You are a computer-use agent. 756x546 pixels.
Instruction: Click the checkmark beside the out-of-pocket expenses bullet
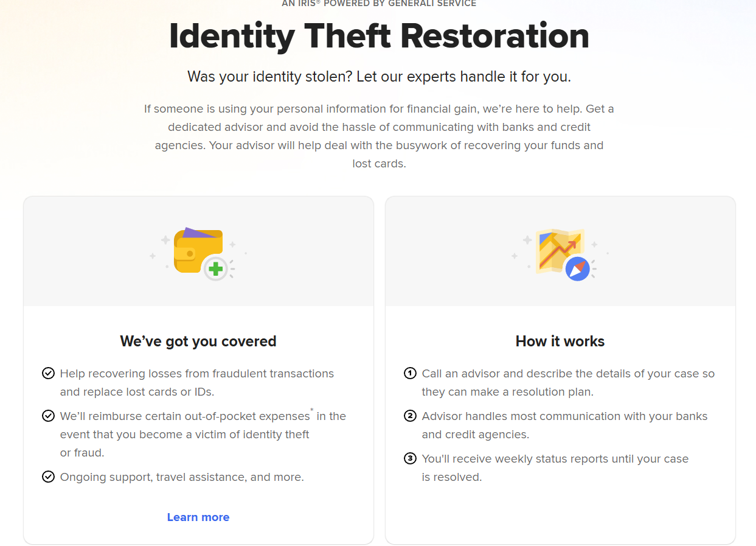pos(48,416)
